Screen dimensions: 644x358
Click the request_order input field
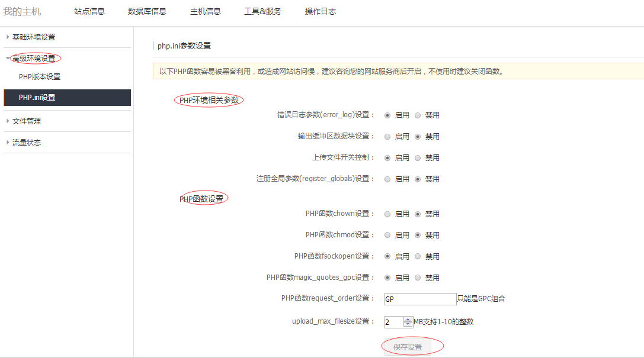[x=419, y=299]
